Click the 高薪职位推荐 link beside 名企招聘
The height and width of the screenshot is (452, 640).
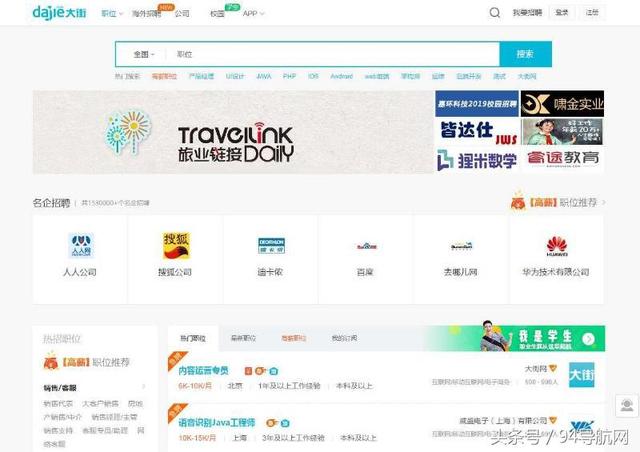[x=563, y=203]
